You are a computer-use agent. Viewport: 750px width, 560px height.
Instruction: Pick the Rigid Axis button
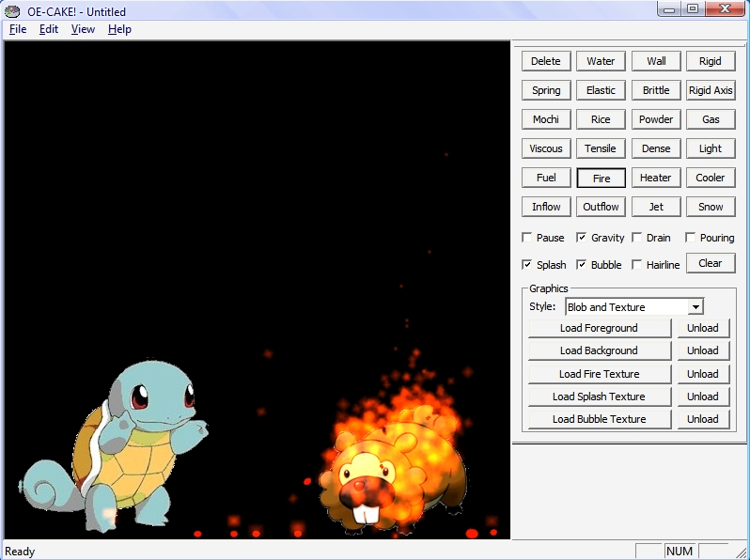(711, 90)
